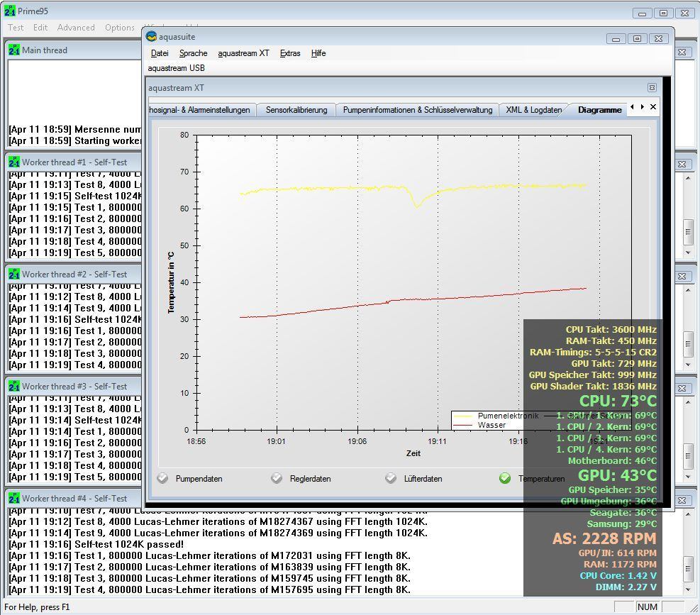Viewport: 700px width, 615px height.
Task: Open the Sprache menu
Action: [194, 53]
